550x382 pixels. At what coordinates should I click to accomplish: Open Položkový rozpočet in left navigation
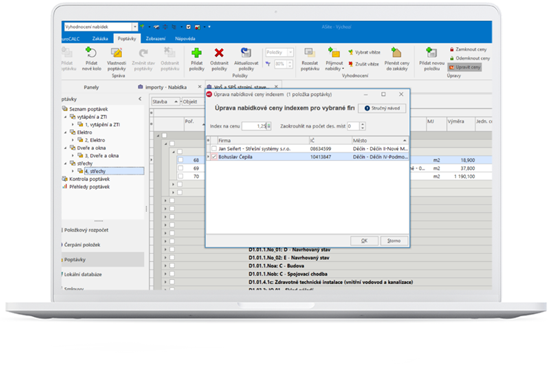click(x=86, y=230)
